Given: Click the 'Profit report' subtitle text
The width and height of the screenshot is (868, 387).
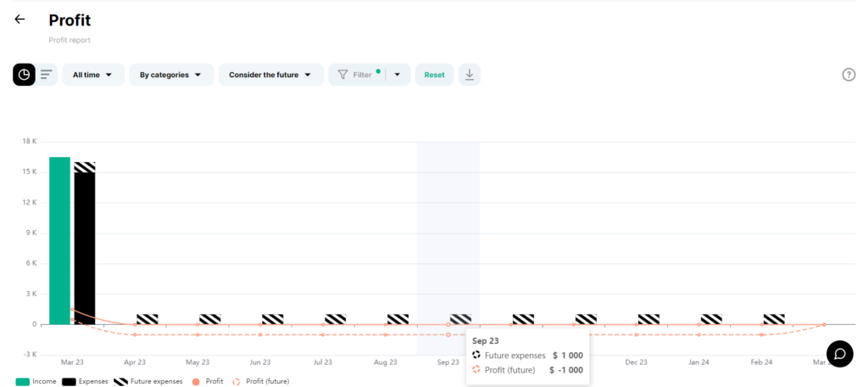Looking at the screenshot, I should (70, 41).
